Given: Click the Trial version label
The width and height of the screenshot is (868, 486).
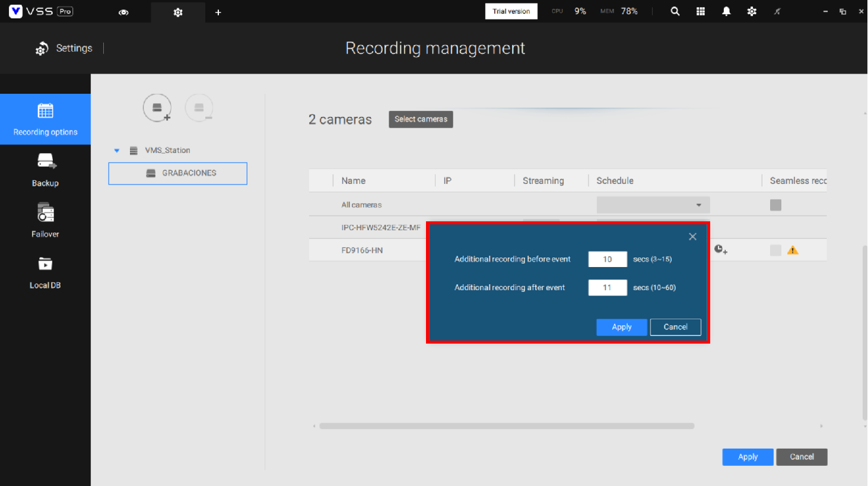Looking at the screenshot, I should tap(511, 11).
